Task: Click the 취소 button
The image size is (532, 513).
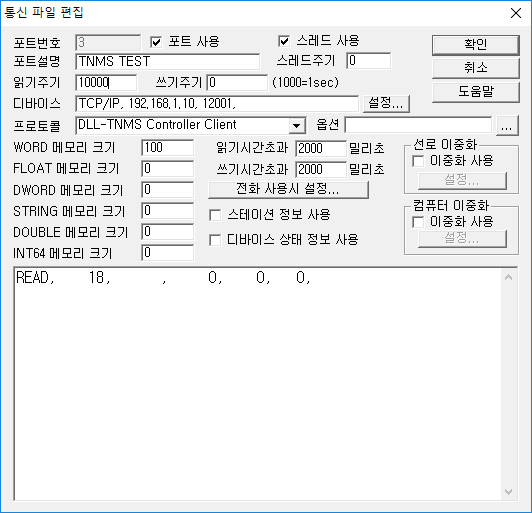Action: (x=476, y=68)
